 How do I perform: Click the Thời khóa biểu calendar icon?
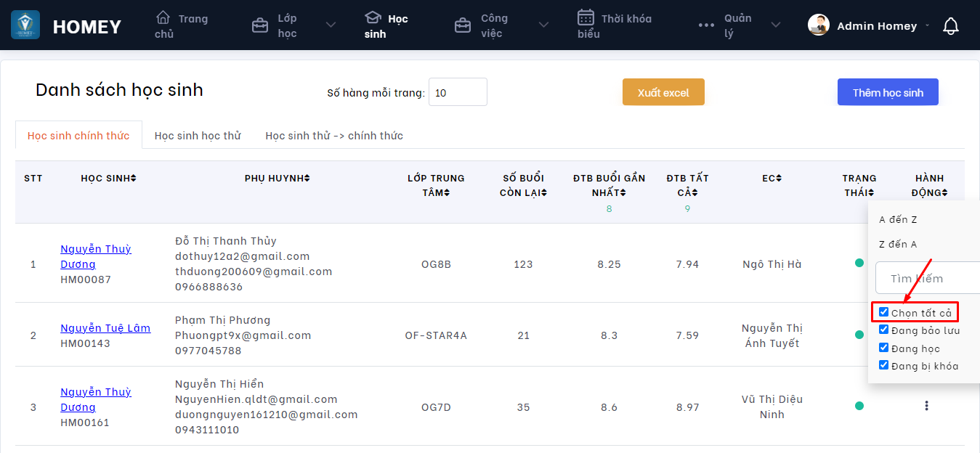(x=586, y=17)
